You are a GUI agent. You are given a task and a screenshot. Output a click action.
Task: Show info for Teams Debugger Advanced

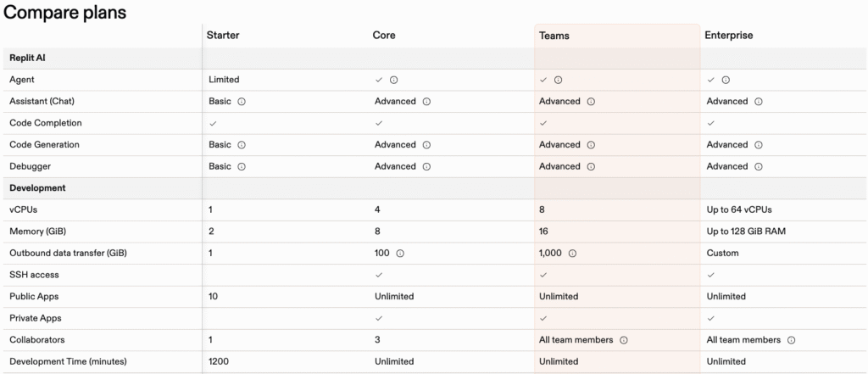[x=591, y=166]
